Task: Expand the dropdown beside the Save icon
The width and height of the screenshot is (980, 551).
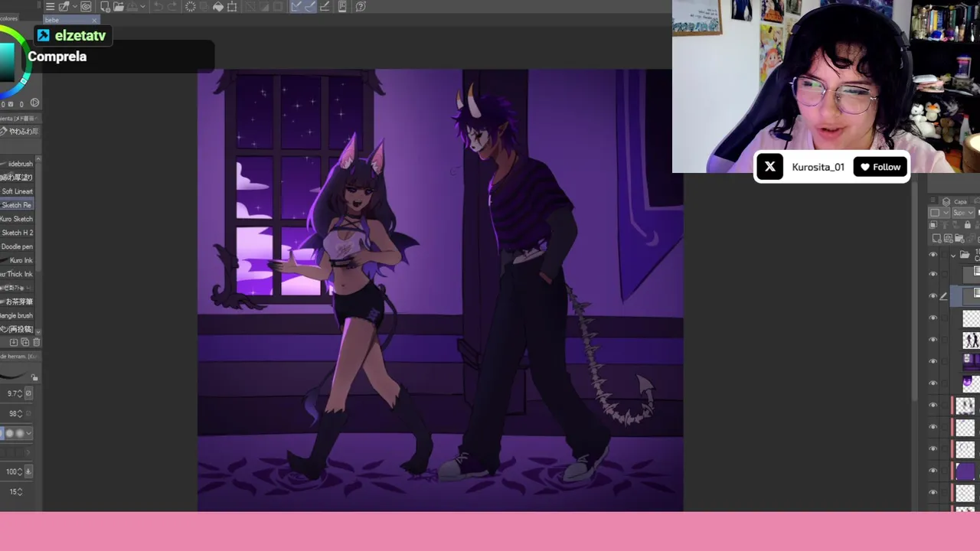Action: 143,6
